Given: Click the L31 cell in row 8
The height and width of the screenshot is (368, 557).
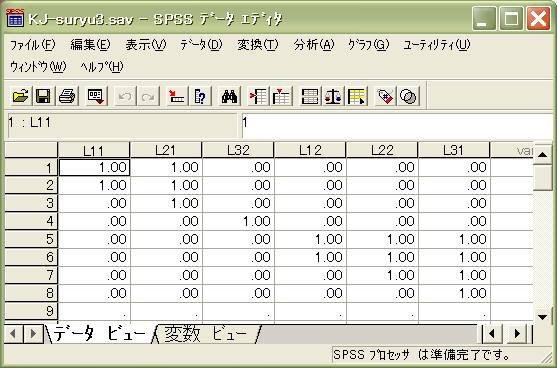Looking at the screenshot, I should pos(454,293).
